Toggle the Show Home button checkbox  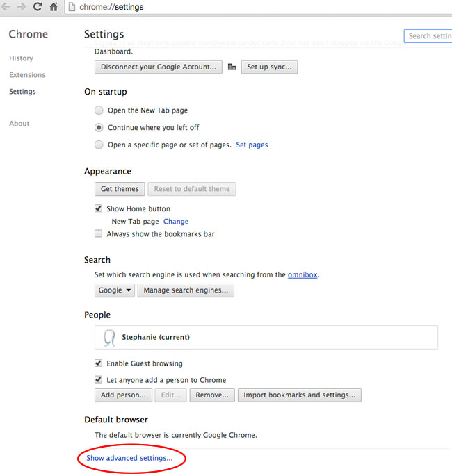click(x=99, y=208)
